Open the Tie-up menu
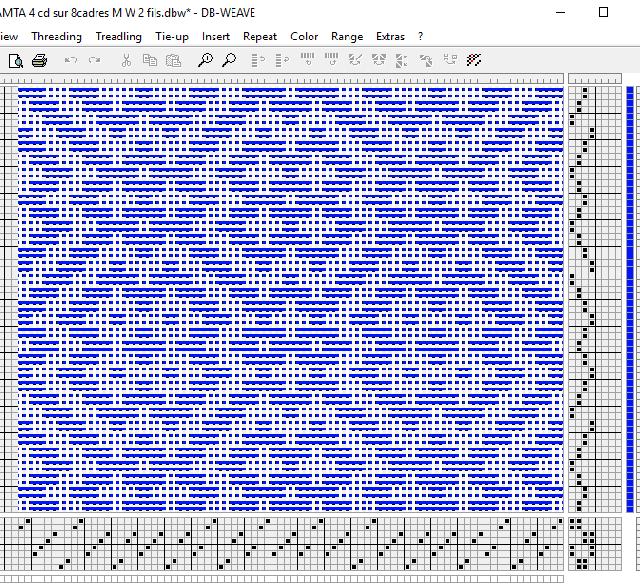Image resolution: width=640 pixels, height=585 pixels. [171, 36]
